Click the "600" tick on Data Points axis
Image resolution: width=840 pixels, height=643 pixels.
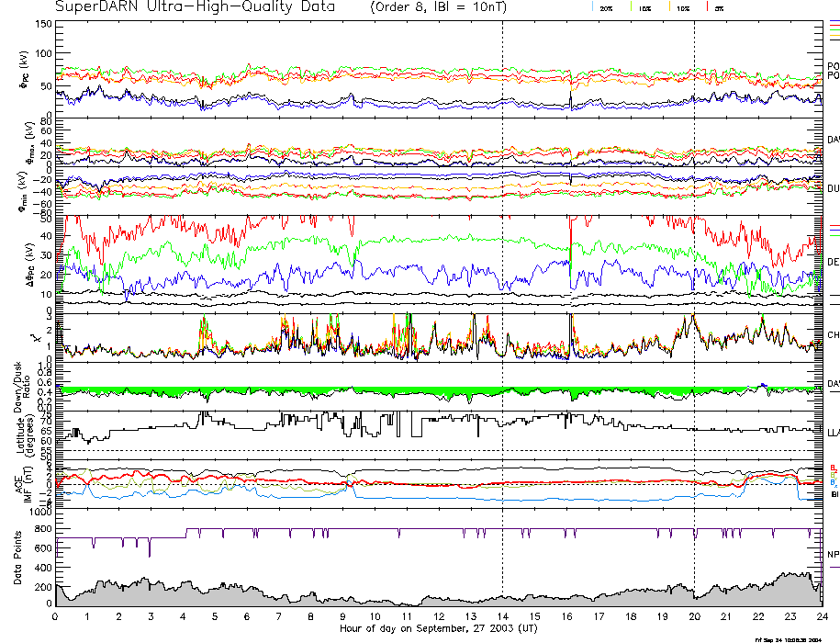43,548
